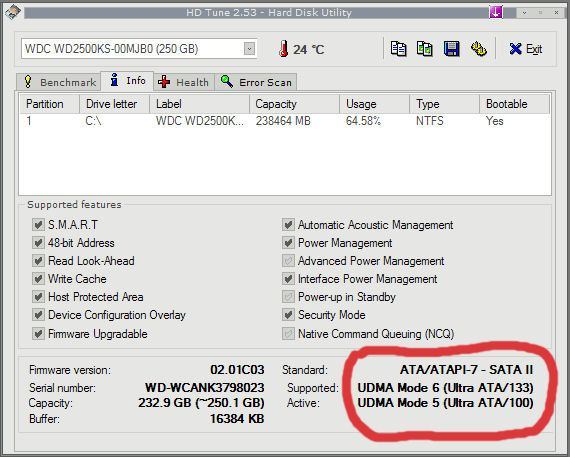This screenshot has height=457, width=570.
Task: Toggle the Device Configuration Overlay checkbox
Action: click(38, 315)
